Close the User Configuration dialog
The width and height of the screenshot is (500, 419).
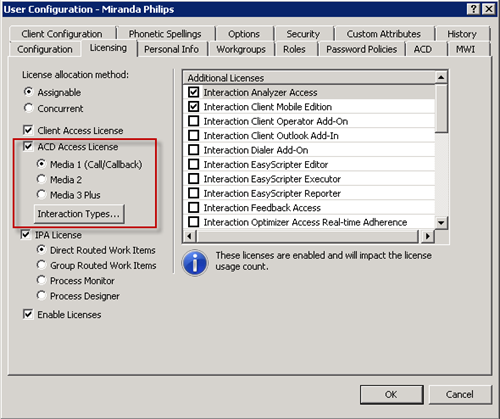(x=489, y=9)
